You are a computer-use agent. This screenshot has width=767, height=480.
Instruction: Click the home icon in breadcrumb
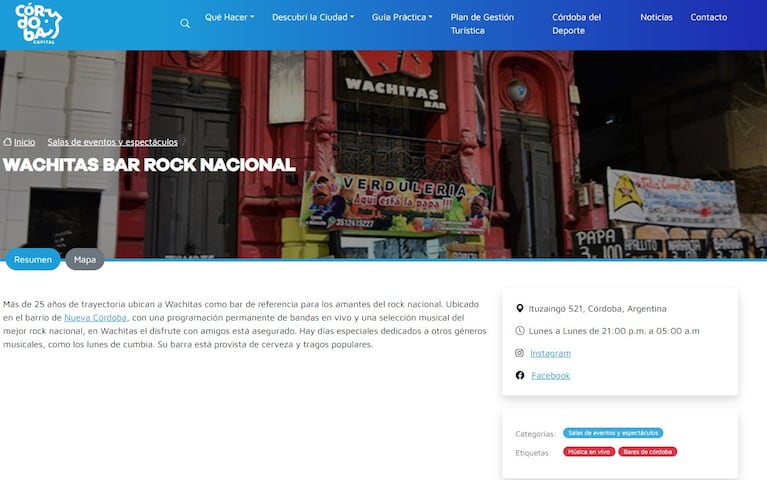(x=7, y=142)
